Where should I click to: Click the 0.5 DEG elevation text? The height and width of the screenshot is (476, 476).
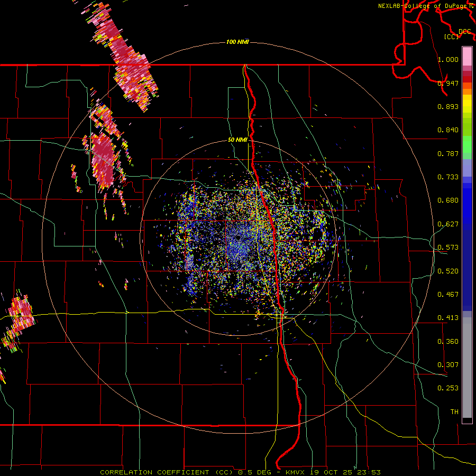point(255,472)
